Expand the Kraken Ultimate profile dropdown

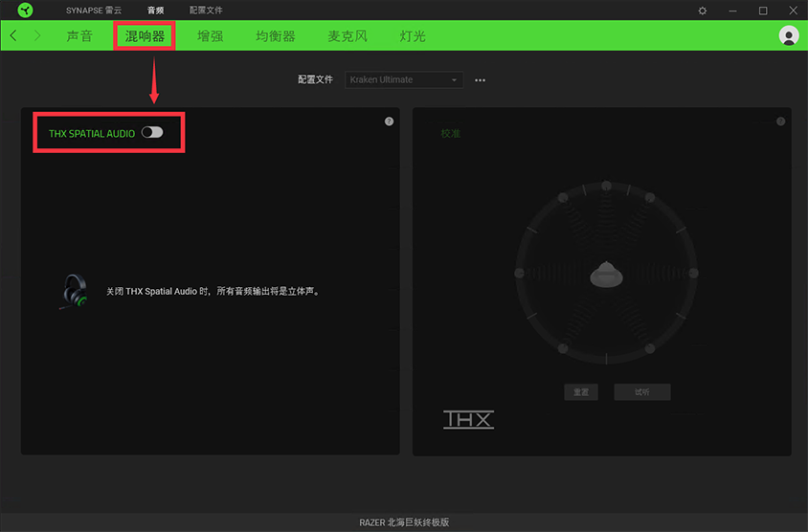(x=403, y=79)
